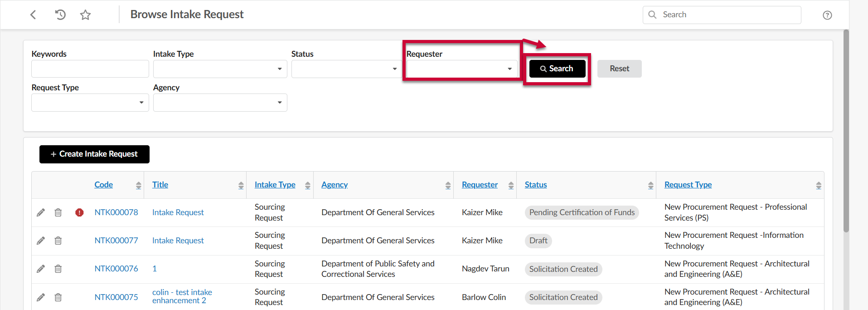Delete NTK000076 using the trash icon
Viewport: 868px width, 310px height.
[x=58, y=269]
